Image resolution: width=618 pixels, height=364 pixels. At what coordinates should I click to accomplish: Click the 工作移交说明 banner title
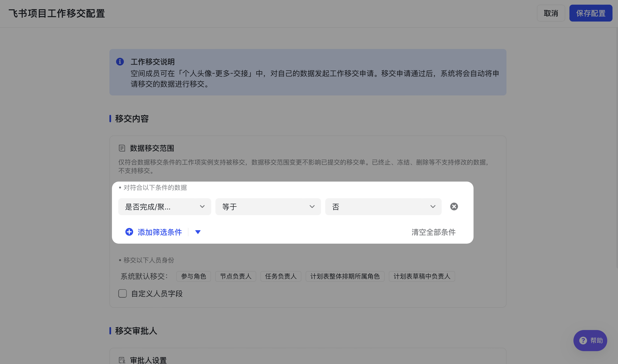(x=152, y=62)
